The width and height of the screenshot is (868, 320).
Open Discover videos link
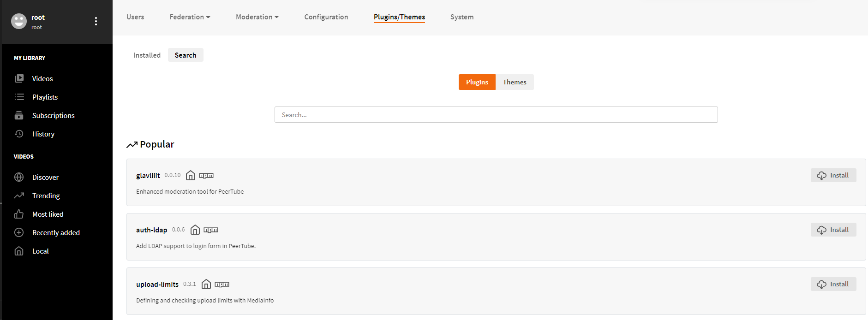tap(45, 177)
